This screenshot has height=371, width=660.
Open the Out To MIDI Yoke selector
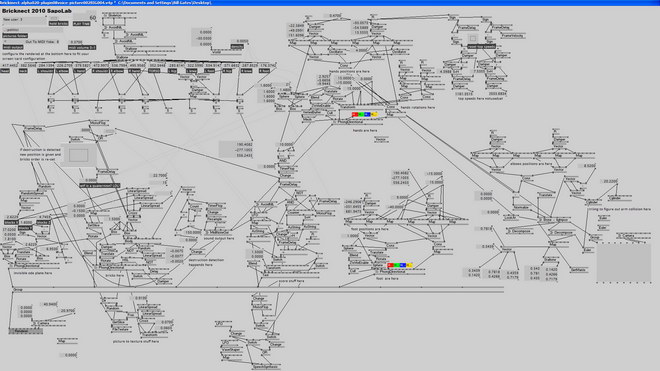(x=42, y=42)
